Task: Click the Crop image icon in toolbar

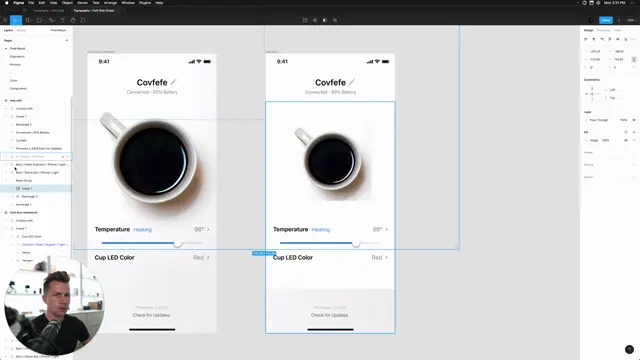Action: (335, 20)
